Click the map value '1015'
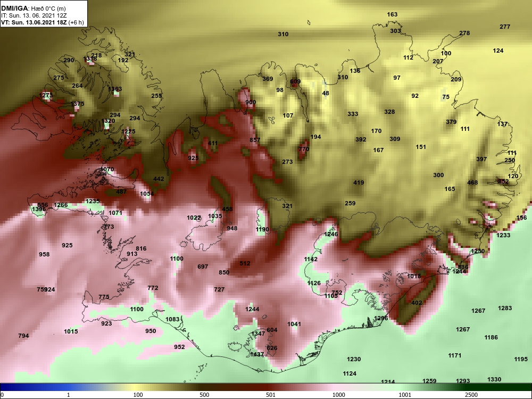This screenshot has width=532, height=399. coord(71,331)
